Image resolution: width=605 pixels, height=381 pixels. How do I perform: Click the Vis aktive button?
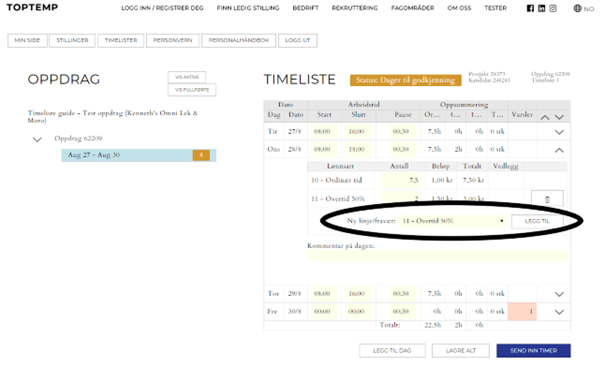click(x=187, y=77)
